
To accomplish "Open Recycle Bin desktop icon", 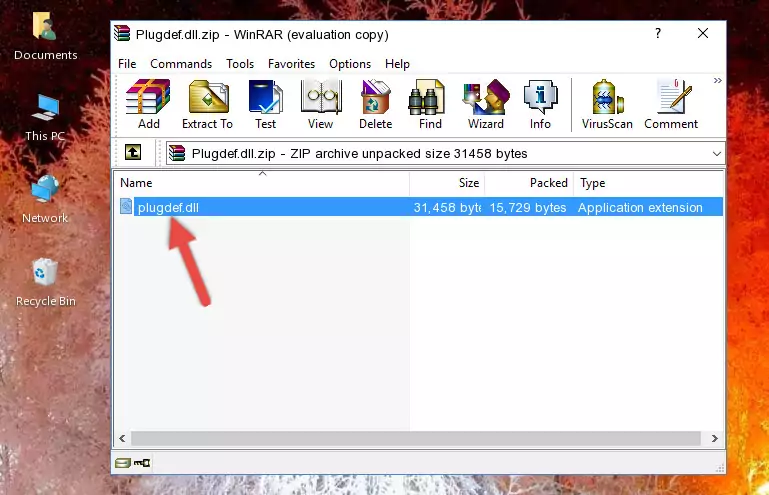I will [x=45, y=283].
